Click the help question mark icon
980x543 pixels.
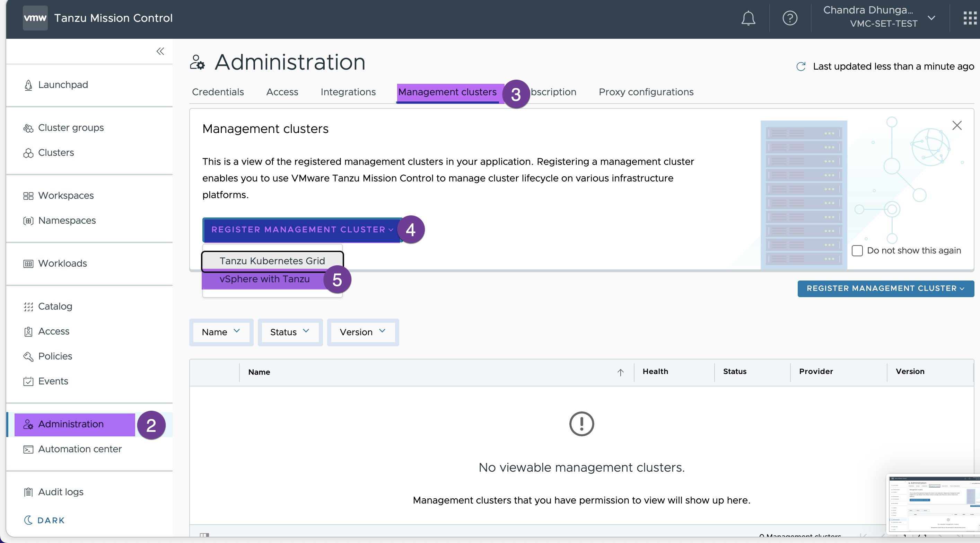(790, 18)
